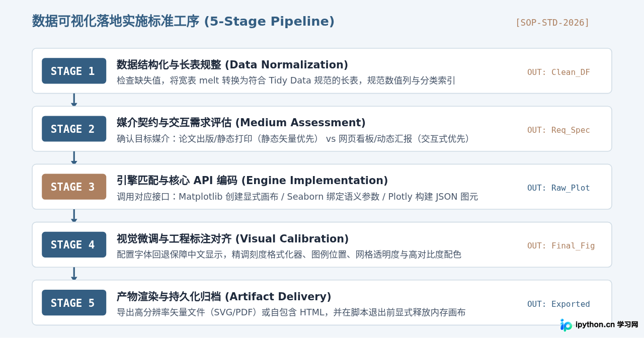Click the Artifact Delivery heading

(224, 297)
